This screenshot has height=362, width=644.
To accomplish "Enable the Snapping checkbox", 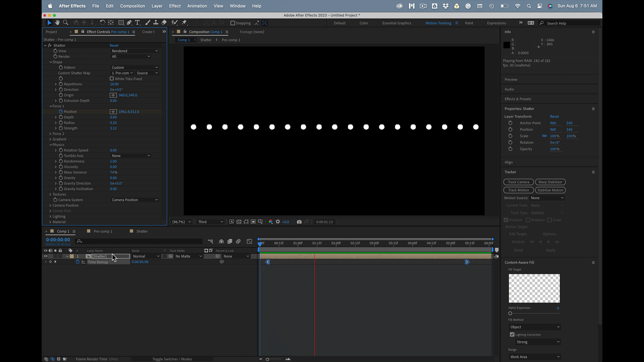I will pyautogui.click(x=233, y=23).
